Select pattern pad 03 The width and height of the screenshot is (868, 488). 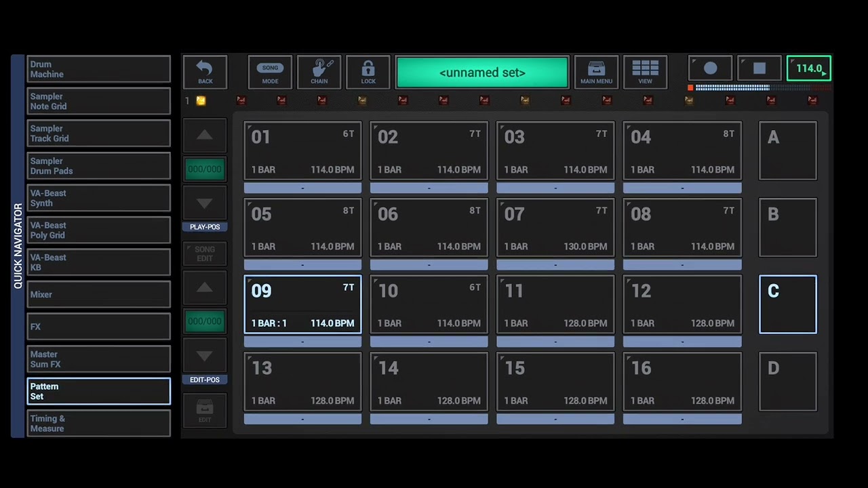[555, 151]
